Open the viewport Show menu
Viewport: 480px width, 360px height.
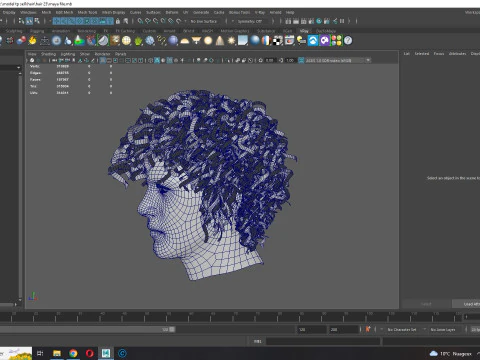[85, 54]
